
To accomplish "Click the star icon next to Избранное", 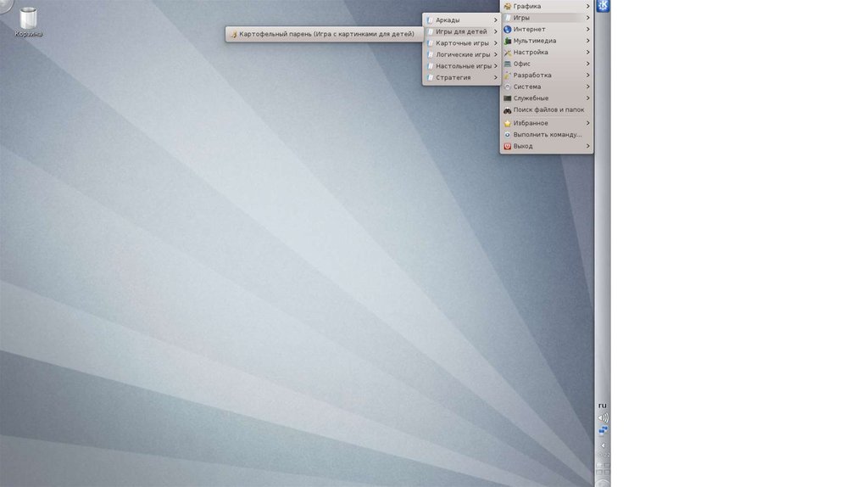I will click(x=507, y=123).
